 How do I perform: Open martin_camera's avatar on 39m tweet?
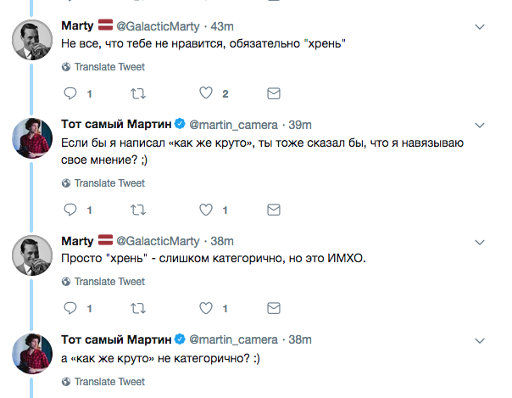tap(32, 138)
